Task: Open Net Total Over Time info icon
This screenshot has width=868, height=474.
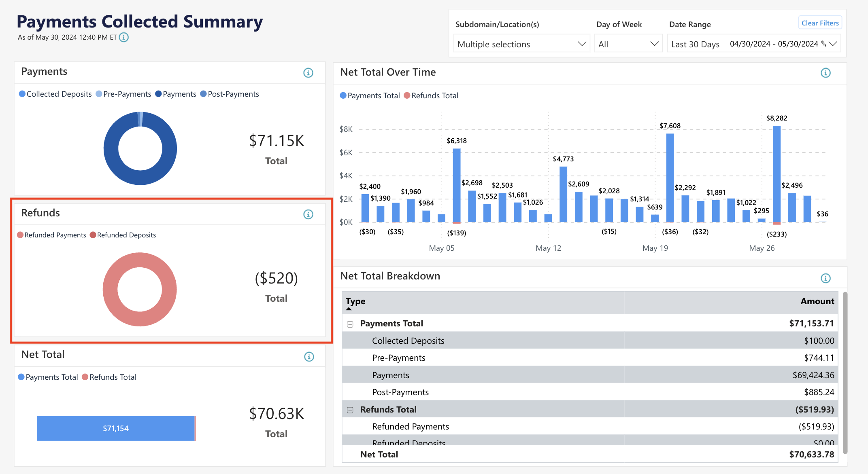Action: coord(826,73)
